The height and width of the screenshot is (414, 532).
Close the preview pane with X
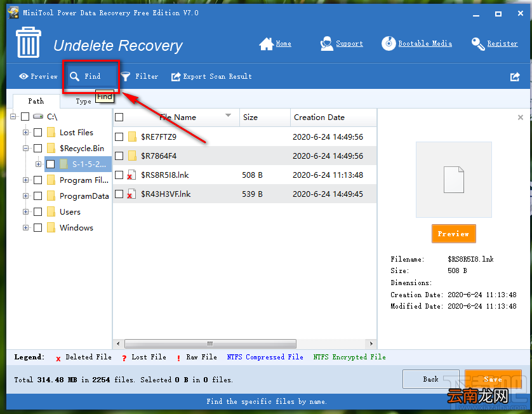(x=521, y=117)
